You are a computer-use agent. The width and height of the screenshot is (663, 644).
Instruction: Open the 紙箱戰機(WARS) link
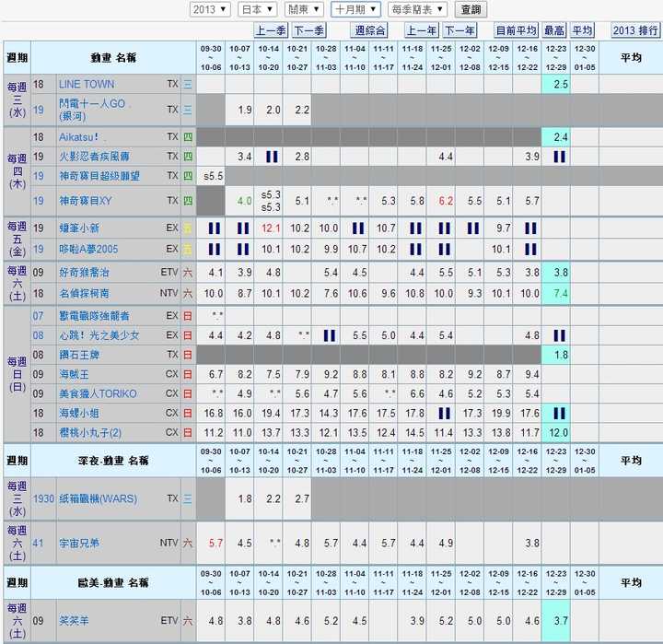[x=98, y=498]
